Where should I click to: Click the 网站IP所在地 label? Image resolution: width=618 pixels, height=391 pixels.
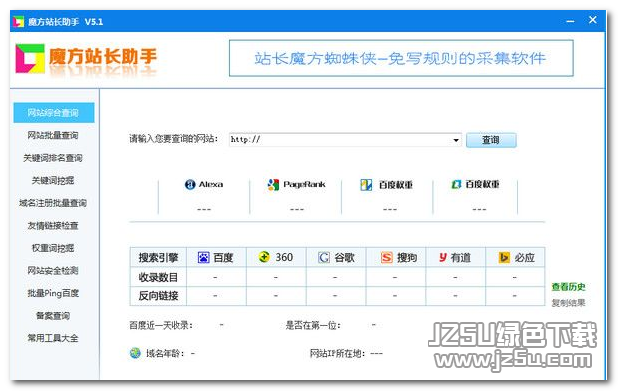point(337,354)
